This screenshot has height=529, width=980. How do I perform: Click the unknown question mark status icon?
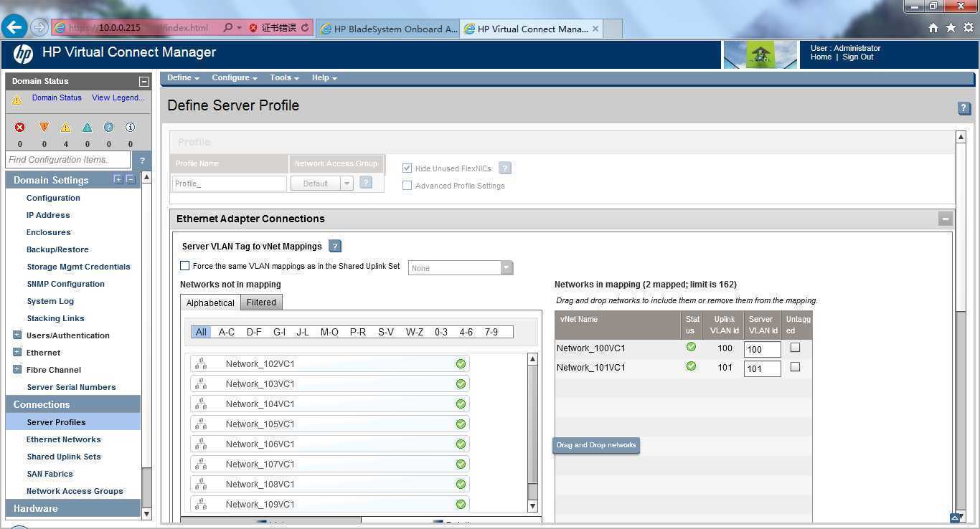[108, 127]
